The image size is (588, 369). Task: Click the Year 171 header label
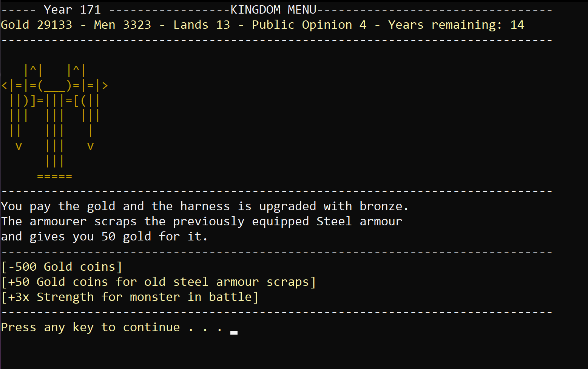(72, 9)
